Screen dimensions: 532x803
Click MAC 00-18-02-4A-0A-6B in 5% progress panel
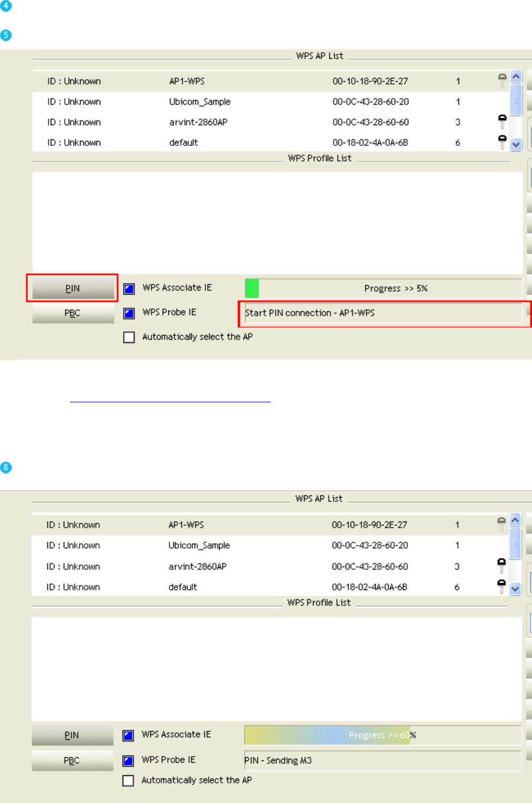(x=370, y=143)
